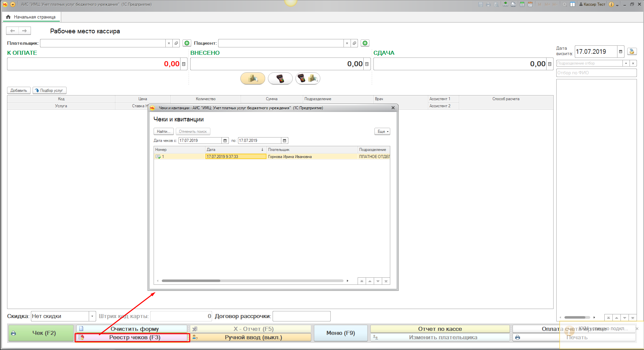This screenshot has height=350, width=644.
Task: Open the calculator icon in top toolbar
Action: click(522, 4)
